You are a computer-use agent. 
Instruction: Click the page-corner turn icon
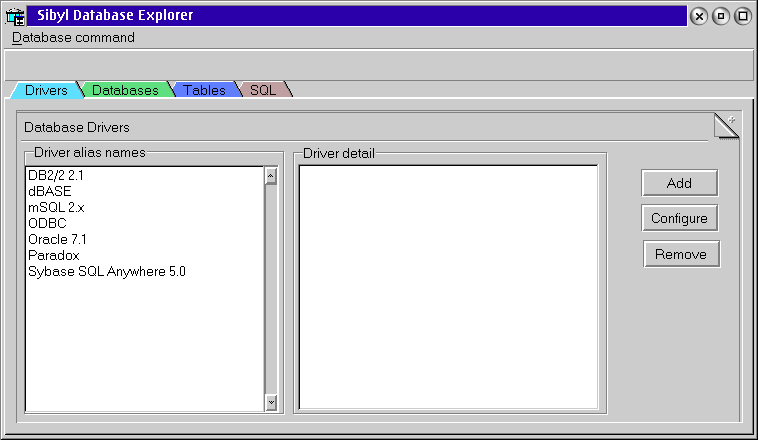click(726, 126)
